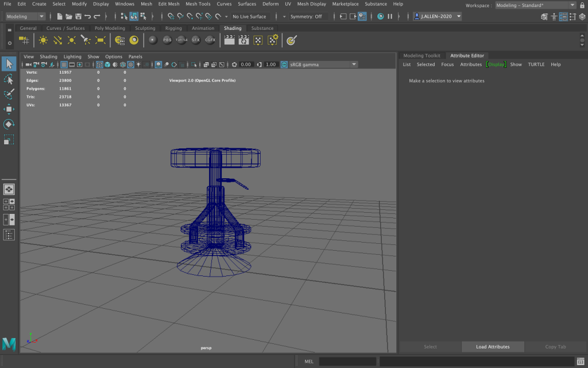Click the gamma value field showing 1.00
The width and height of the screenshot is (588, 368).
pyautogui.click(x=270, y=64)
